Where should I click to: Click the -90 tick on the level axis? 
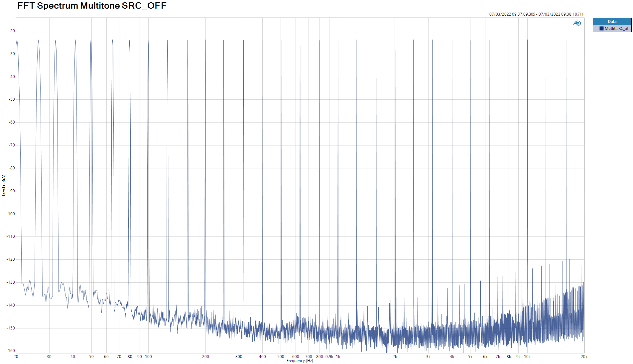tap(12, 191)
